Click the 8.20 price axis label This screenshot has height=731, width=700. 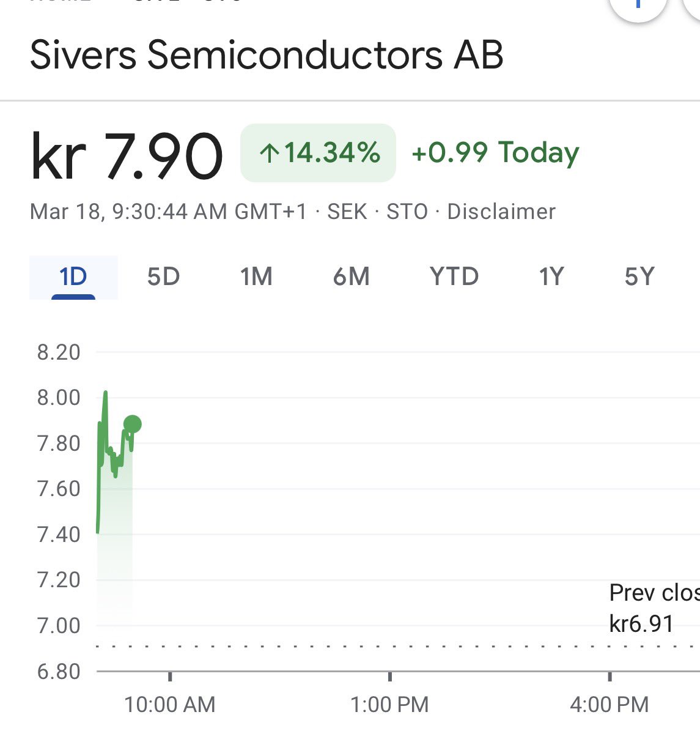point(59,352)
